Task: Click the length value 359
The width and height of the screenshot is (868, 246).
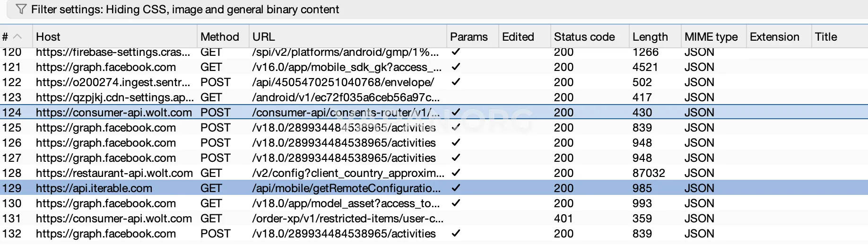Action: coord(642,219)
